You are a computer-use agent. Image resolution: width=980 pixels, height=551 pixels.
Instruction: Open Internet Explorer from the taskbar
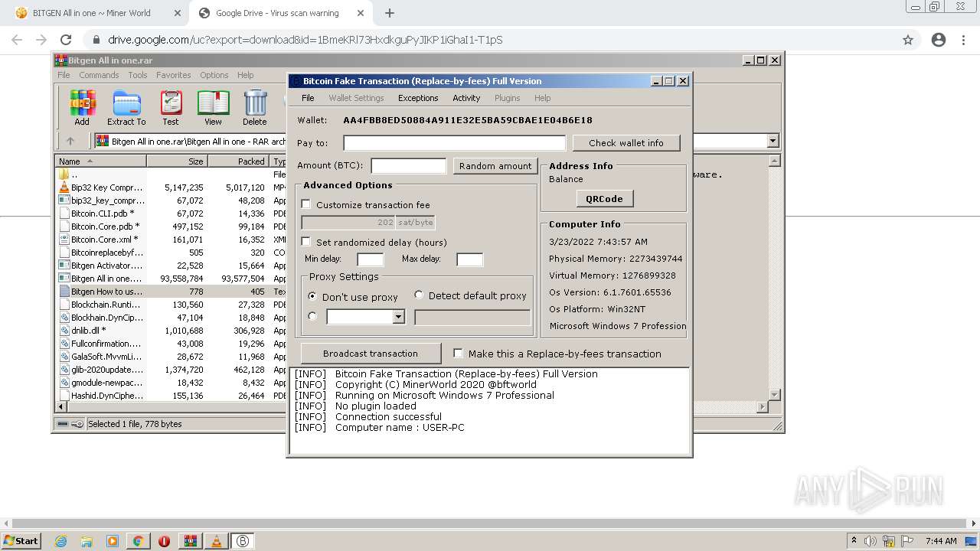pyautogui.click(x=60, y=541)
